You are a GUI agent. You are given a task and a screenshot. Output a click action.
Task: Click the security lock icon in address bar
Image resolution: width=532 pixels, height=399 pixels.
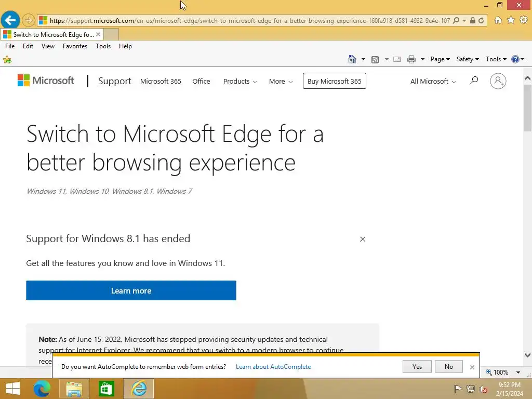point(473,20)
